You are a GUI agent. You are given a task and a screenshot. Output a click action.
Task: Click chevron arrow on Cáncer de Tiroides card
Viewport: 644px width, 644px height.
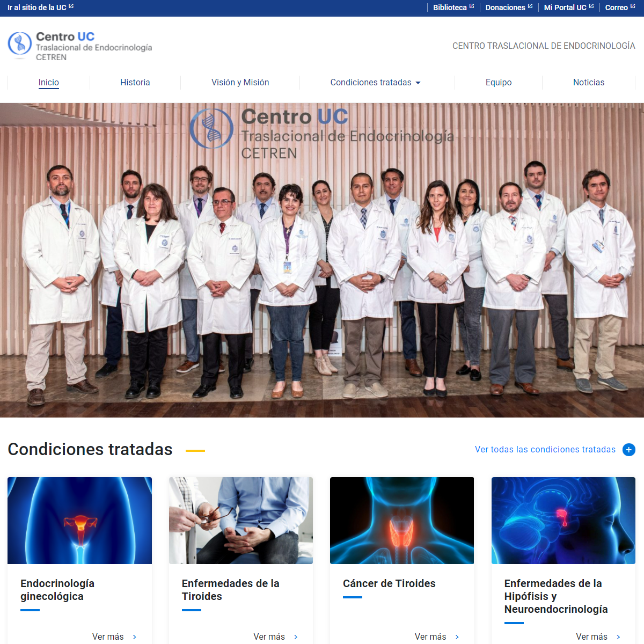(x=457, y=637)
